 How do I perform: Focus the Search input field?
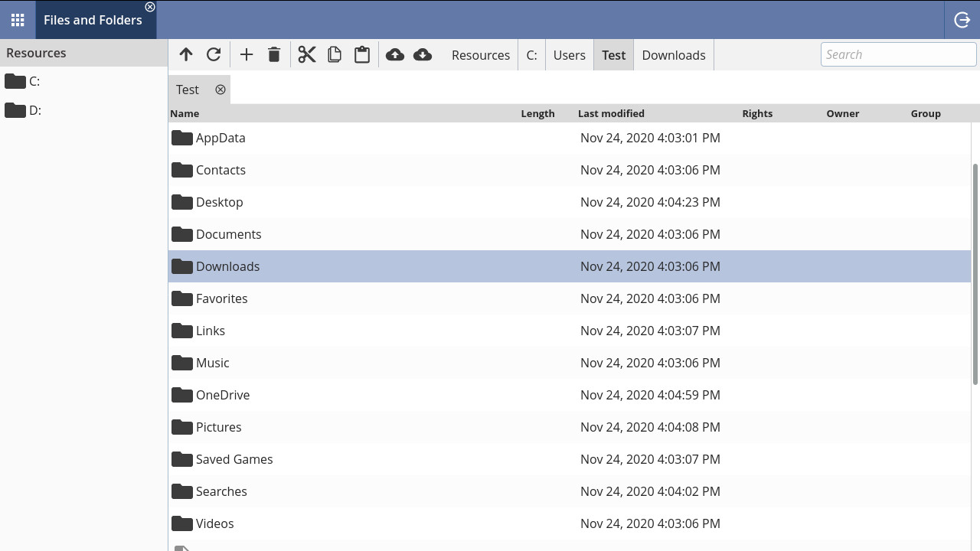899,54
